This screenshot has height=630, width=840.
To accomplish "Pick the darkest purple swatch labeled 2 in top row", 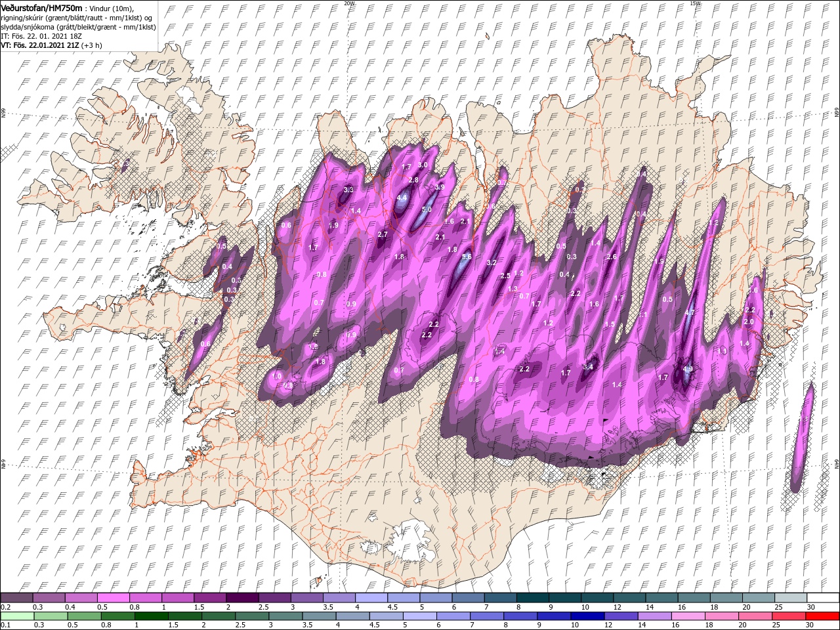I will [x=241, y=598].
